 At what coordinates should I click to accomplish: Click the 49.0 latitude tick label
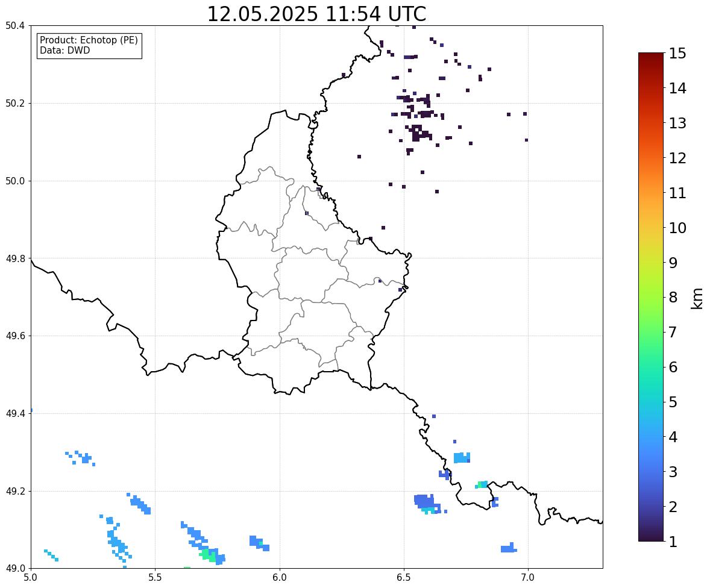15,568
